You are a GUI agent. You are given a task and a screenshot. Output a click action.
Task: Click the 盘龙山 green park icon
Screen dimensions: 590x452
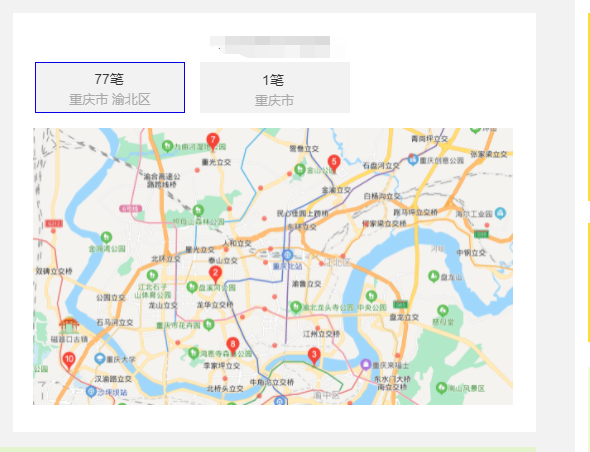coord(433,276)
